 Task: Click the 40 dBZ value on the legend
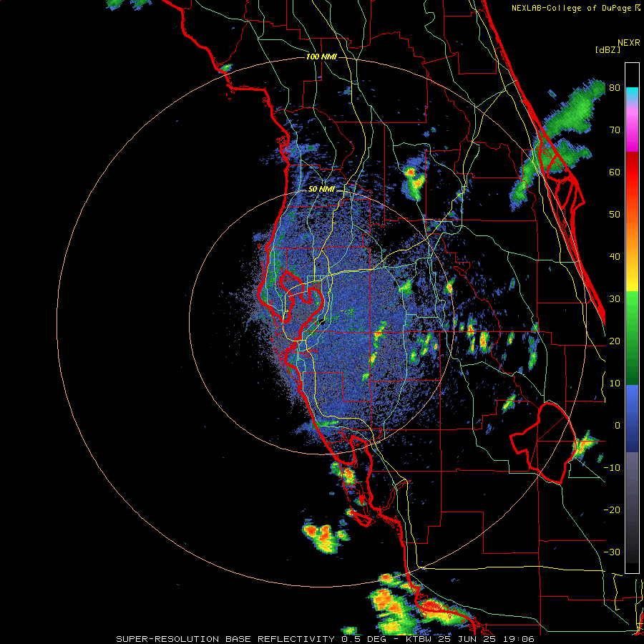615,257
